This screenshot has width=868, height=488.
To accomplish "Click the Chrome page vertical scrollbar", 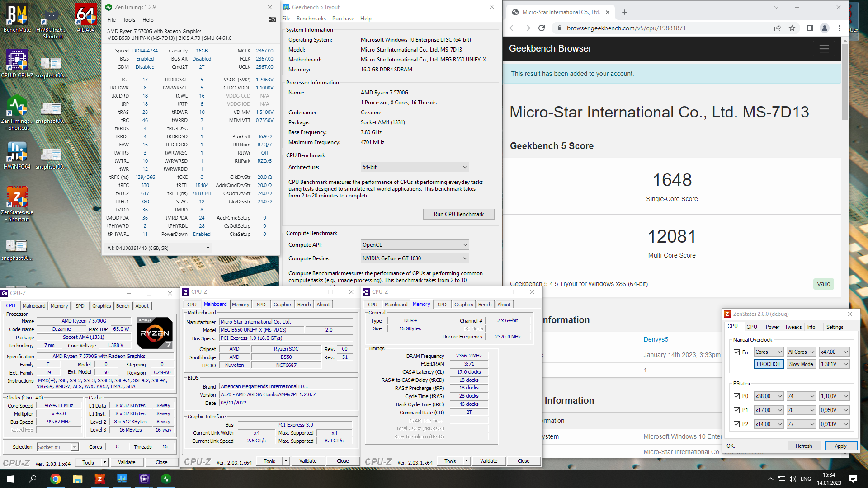I will coord(845,81).
